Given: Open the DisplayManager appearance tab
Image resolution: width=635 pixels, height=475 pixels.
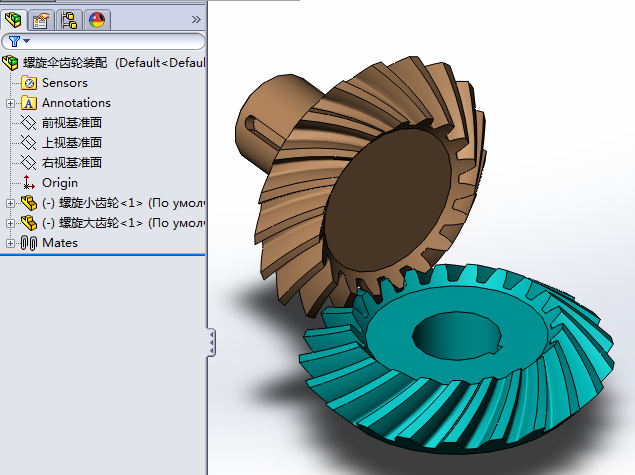Looking at the screenshot, I should tap(97, 20).
